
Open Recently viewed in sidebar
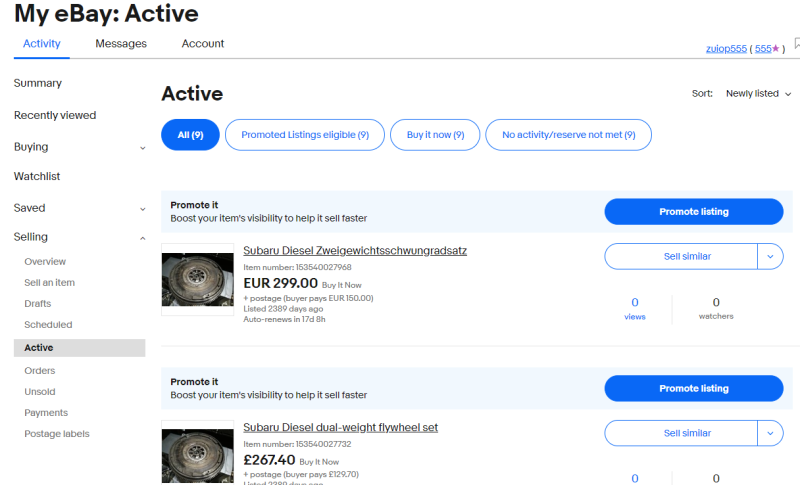(55, 115)
